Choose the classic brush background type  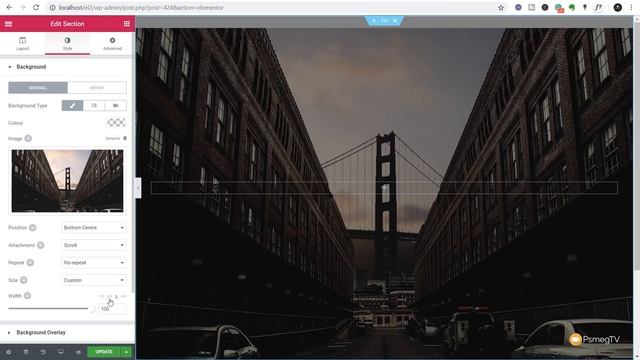point(72,106)
